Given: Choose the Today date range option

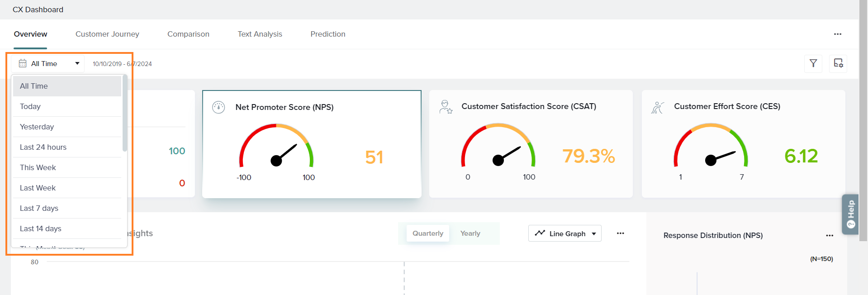Looking at the screenshot, I should 30,106.
